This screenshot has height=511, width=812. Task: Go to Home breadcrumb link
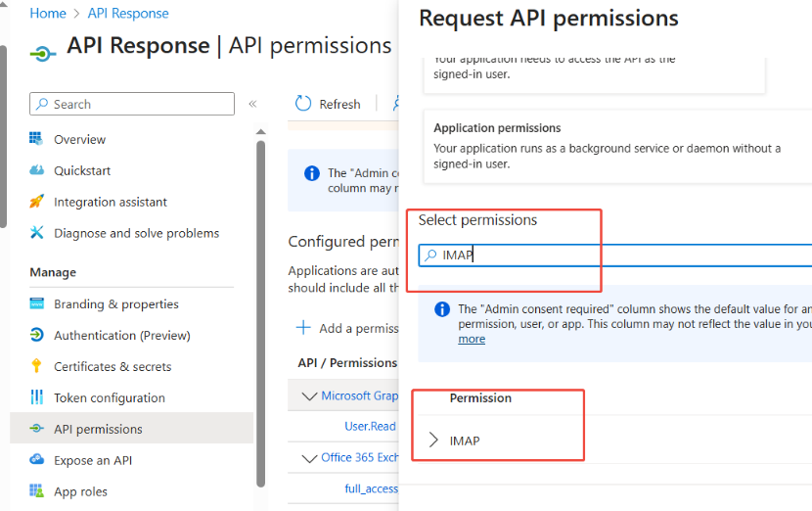(48, 14)
